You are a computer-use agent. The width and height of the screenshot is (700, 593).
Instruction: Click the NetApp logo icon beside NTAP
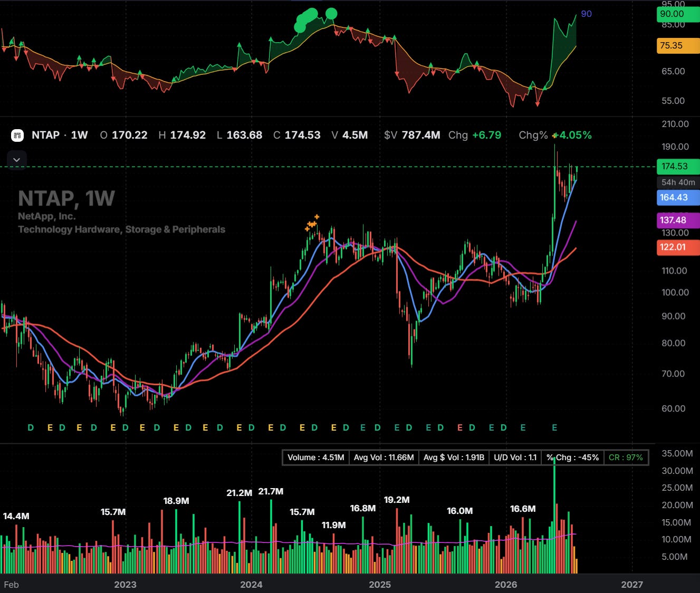click(x=17, y=135)
